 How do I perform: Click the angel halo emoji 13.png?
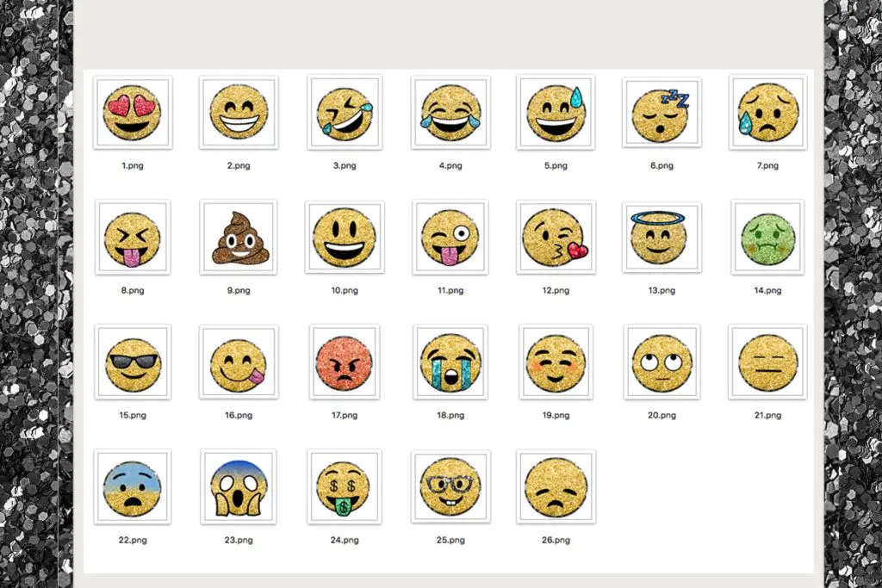pyautogui.click(x=661, y=238)
